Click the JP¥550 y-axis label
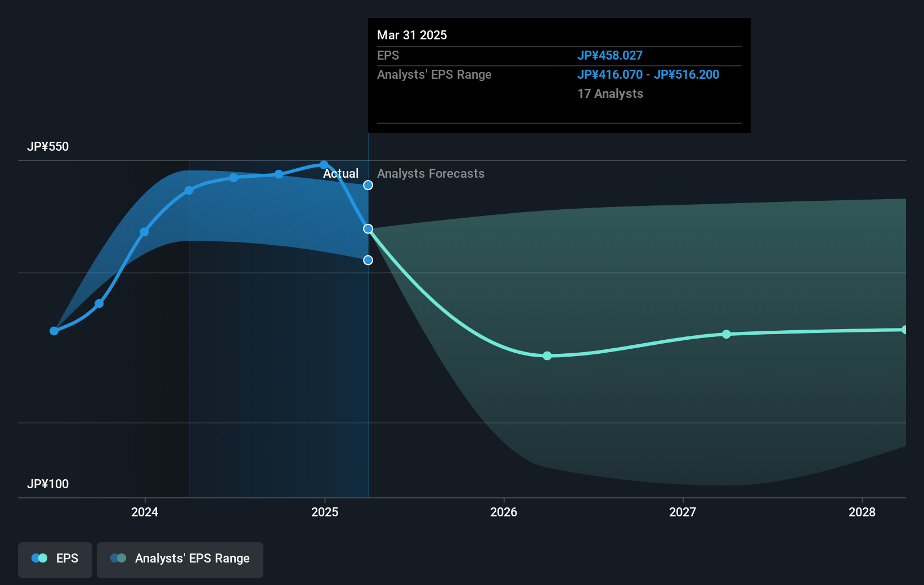 point(48,146)
